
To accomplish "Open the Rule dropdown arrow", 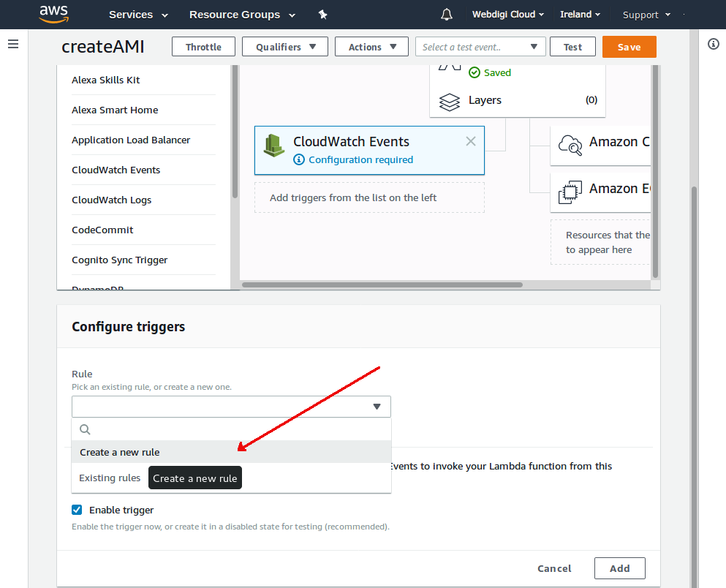I will point(377,407).
